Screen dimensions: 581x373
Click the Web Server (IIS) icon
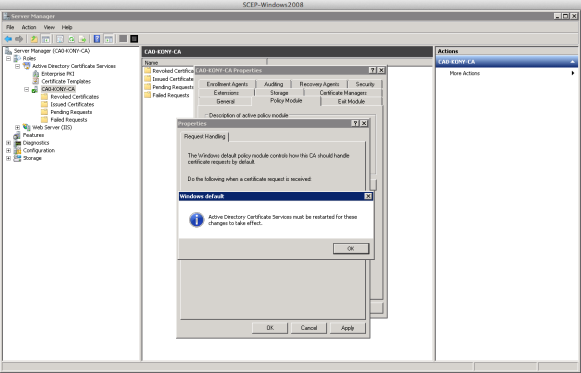pyautogui.click(x=26, y=127)
